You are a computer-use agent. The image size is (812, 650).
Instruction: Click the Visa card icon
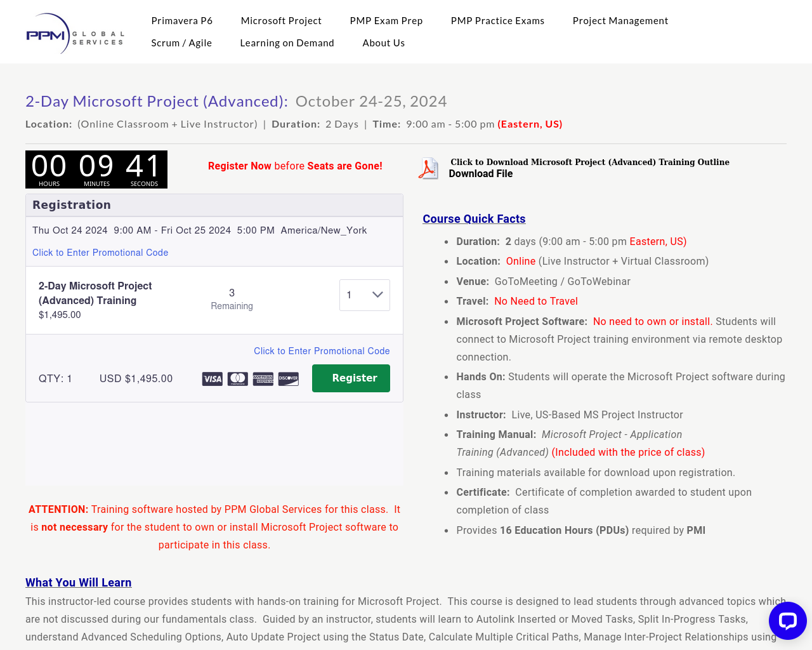pyautogui.click(x=213, y=379)
